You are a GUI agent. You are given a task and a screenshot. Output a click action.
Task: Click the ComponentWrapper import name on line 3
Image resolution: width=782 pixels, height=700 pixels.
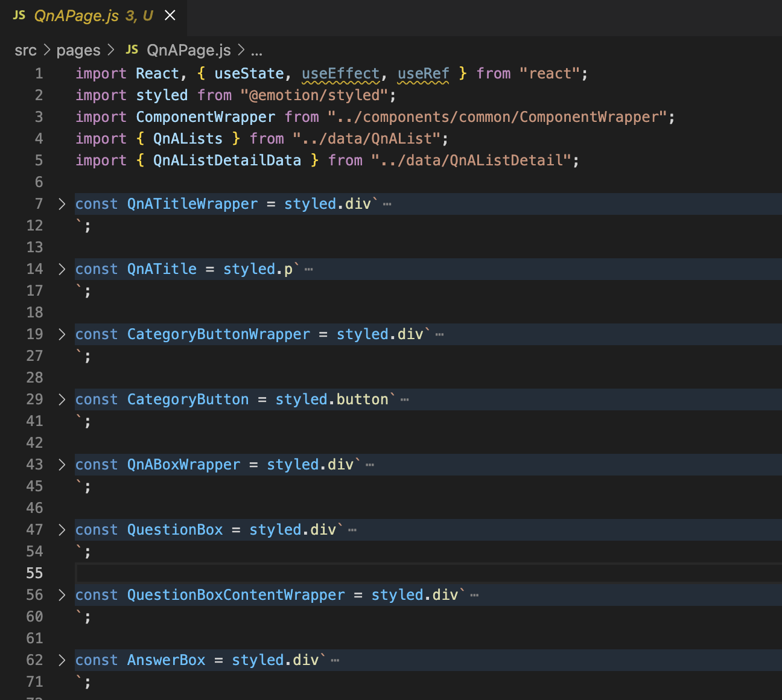click(x=205, y=117)
